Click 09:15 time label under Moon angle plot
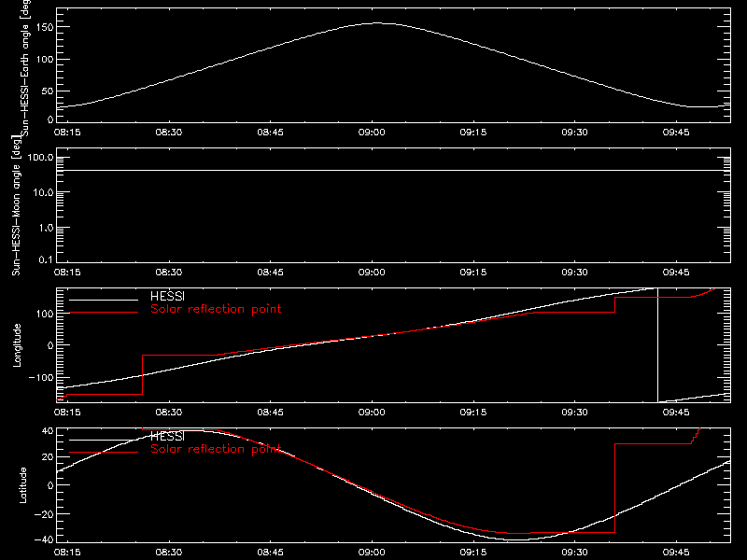The image size is (747, 560). click(473, 272)
